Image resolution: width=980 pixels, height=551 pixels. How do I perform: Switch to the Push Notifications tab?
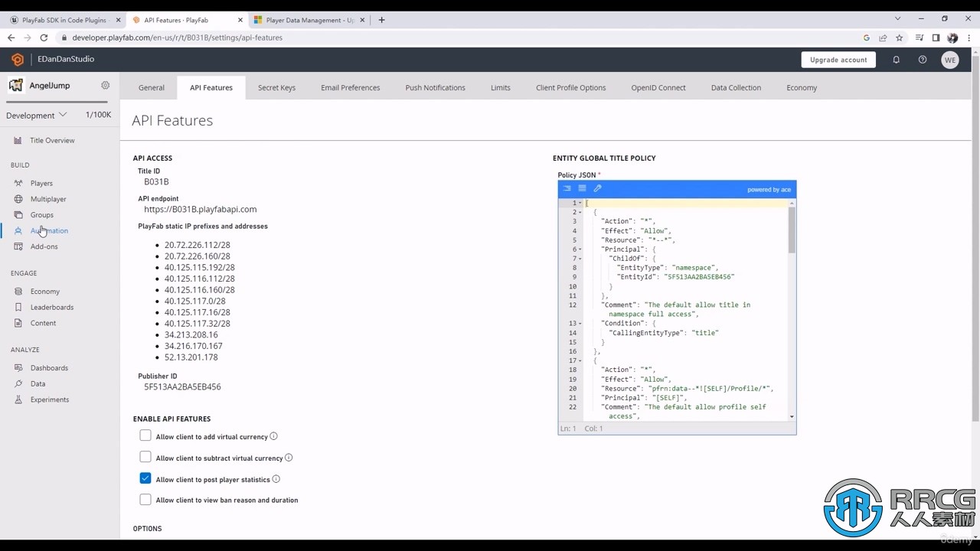(435, 87)
